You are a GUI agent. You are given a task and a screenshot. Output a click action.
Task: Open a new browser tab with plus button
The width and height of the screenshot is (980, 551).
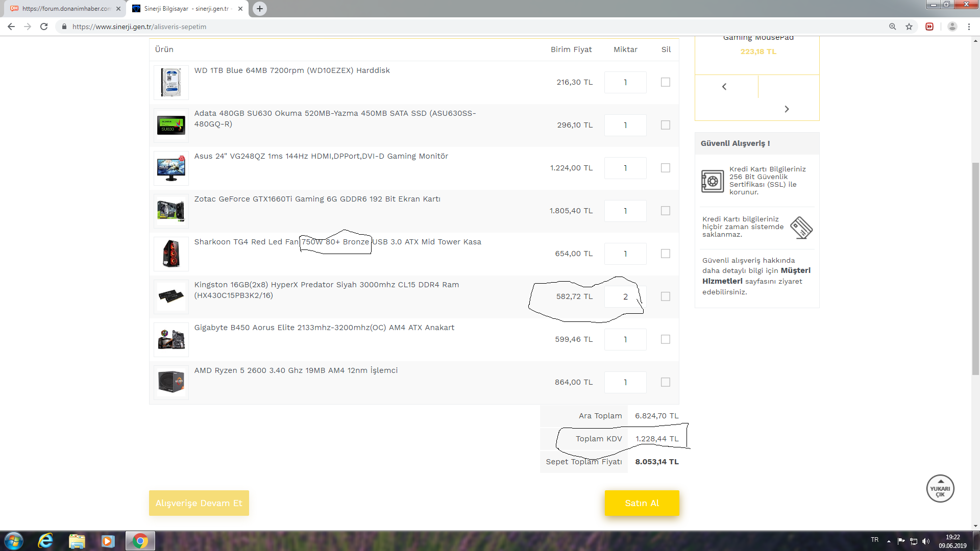pyautogui.click(x=260, y=9)
